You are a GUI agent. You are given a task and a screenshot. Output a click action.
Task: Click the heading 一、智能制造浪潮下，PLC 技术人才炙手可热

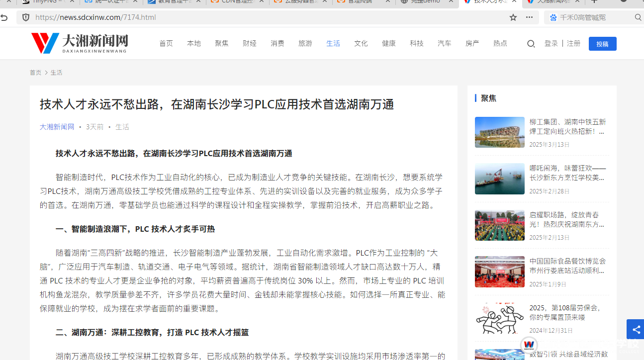tap(135, 229)
